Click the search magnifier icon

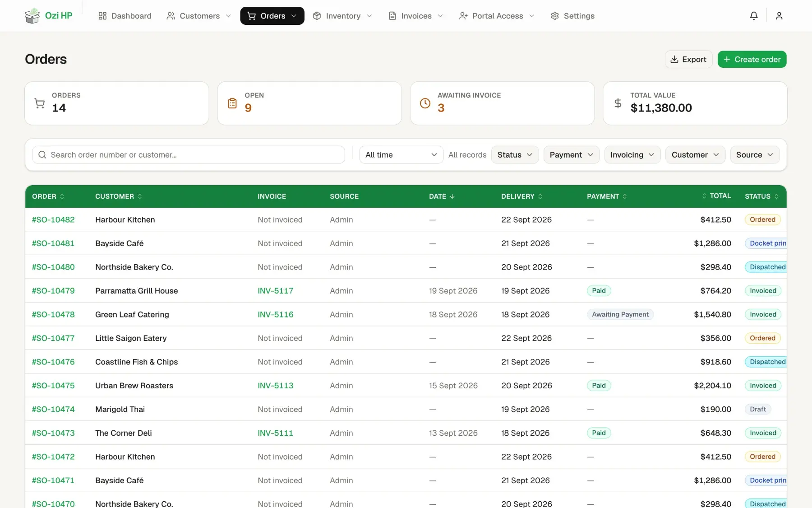pyautogui.click(x=42, y=155)
